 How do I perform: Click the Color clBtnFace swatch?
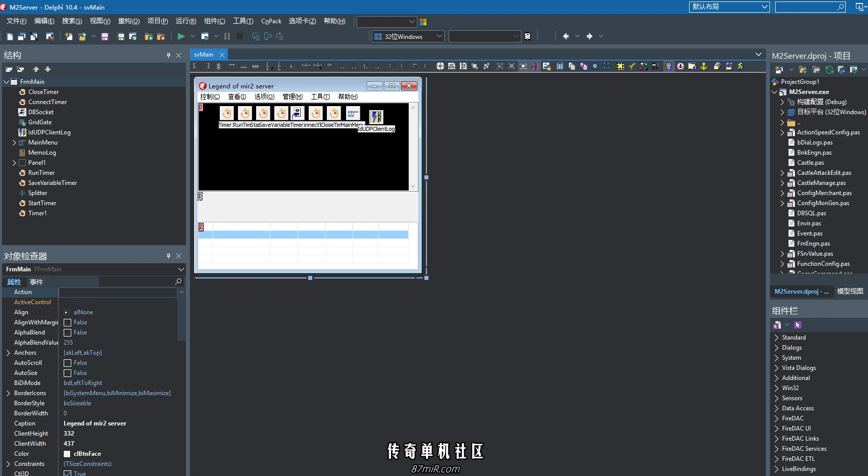[67, 454]
